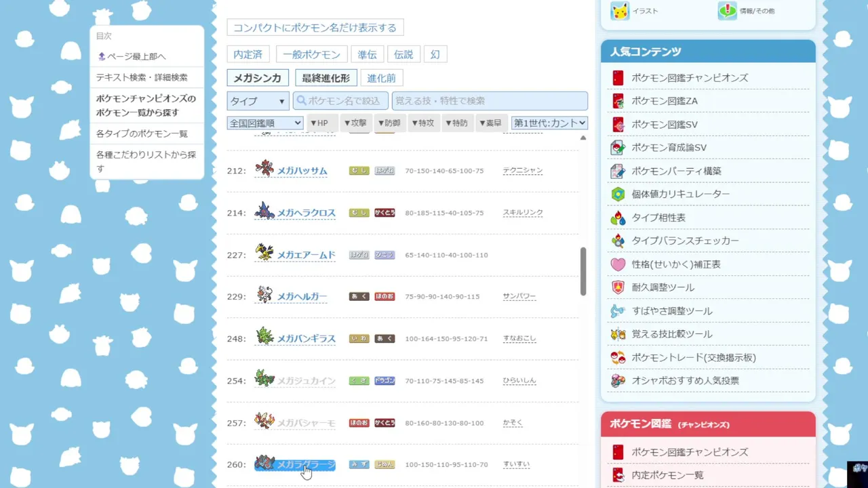Open the タイプ dropdown
868x488 pixels.
pos(258,101)
